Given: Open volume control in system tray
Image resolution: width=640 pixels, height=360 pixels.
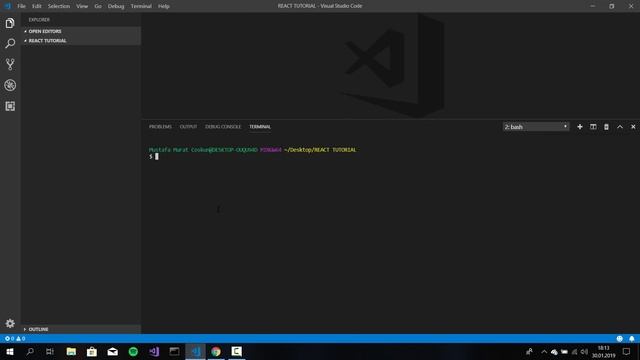Looking at the screenshot, I should 584,351.
